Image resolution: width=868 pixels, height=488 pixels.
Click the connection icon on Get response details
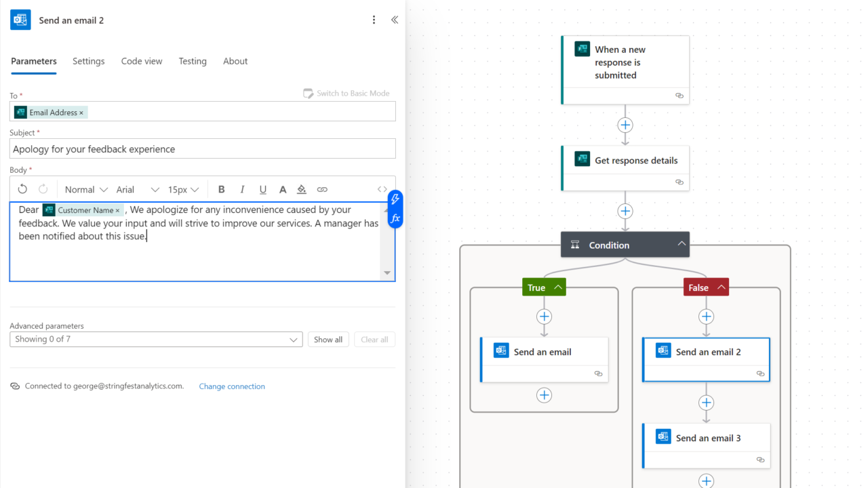click(679, 182)
